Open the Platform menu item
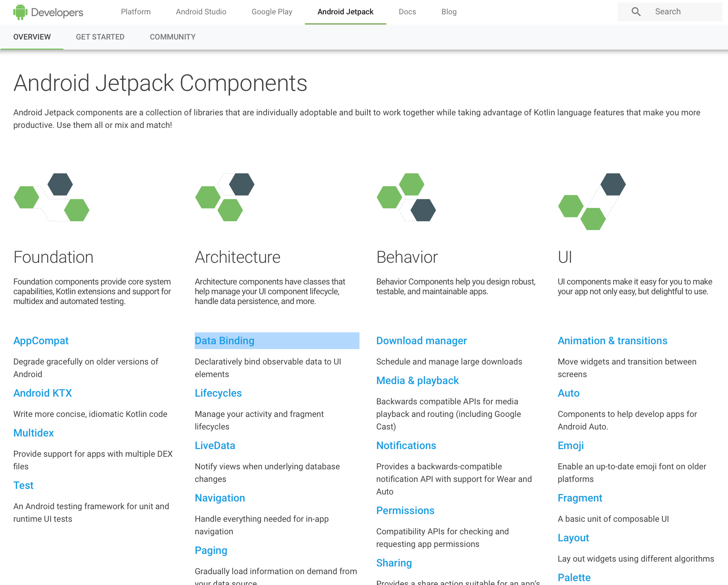 [136, 12]
